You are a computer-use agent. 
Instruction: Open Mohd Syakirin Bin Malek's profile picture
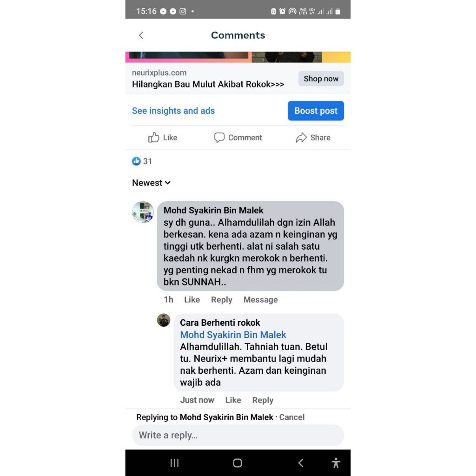pyautogui.click(x=143, y=212)
